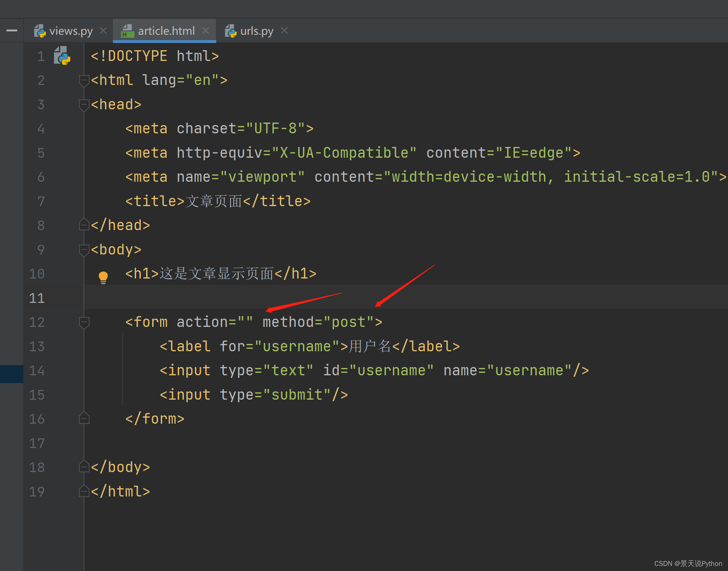Fold the closing body marker on line 18
The width and height of the screenshot is (728, 571).
point(84,466)
